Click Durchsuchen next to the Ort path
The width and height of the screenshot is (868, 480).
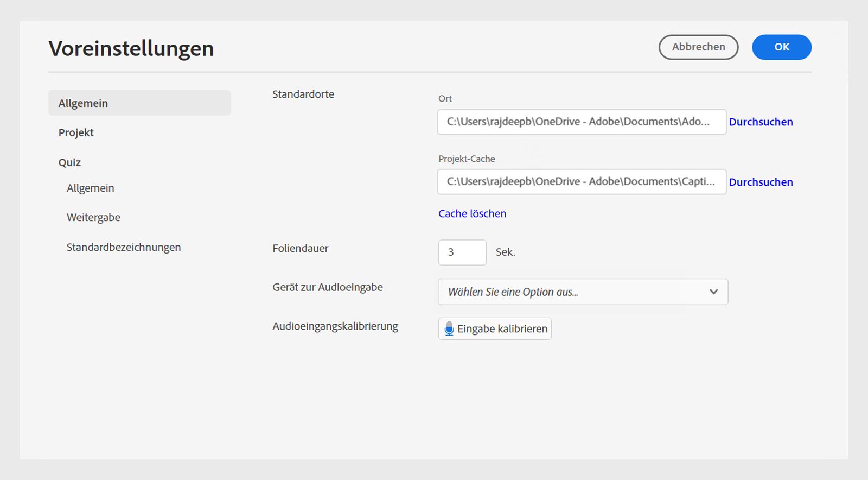pyautogui.click(x=761, y=122)
